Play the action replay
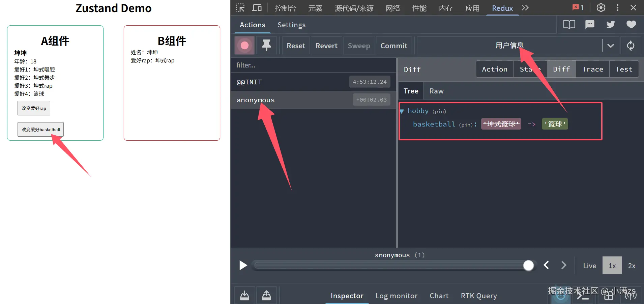 (243, 266)
